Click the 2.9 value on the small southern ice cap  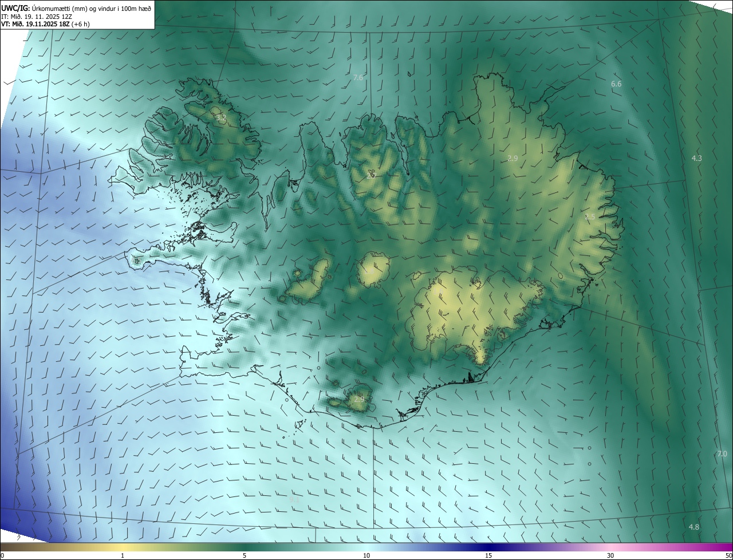tap(360, 399)
